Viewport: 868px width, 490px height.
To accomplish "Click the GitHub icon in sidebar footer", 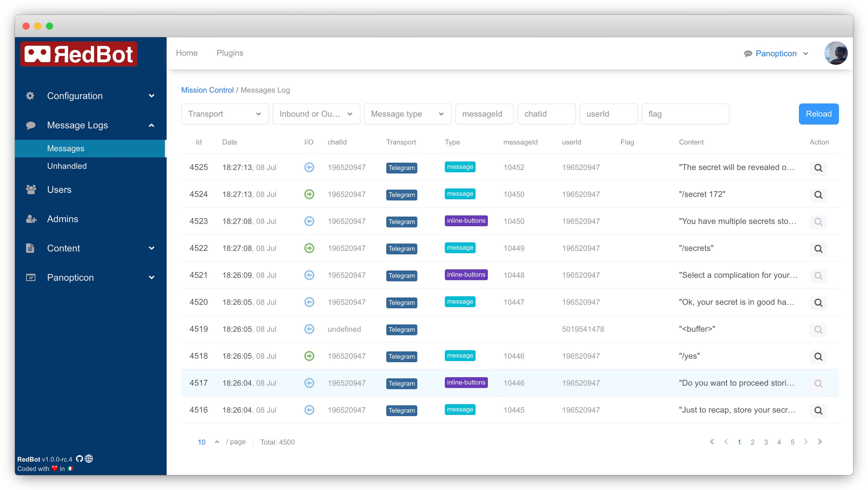I will 80,459.
